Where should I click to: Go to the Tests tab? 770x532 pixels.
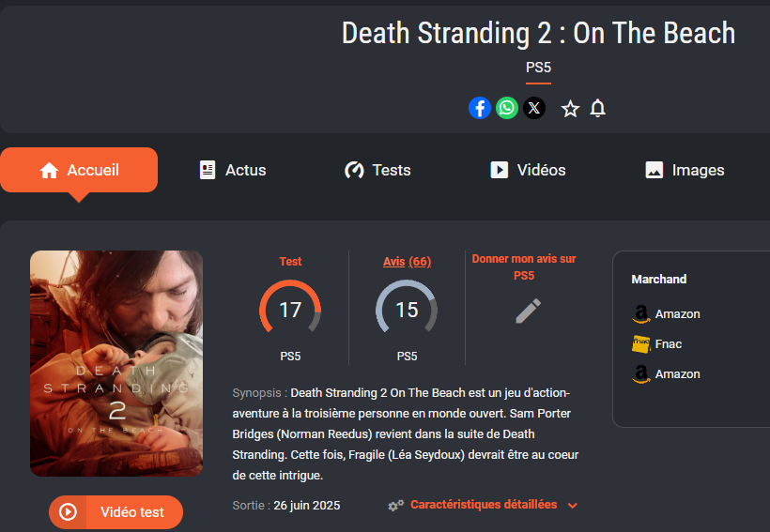[x=377, y=170]
